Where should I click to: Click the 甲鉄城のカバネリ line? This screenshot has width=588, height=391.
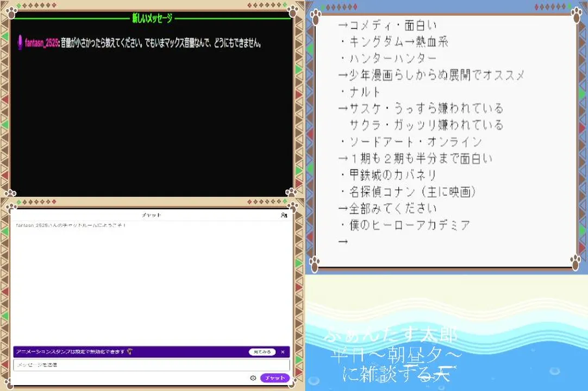pyautogui.click(x=389, y=175)
